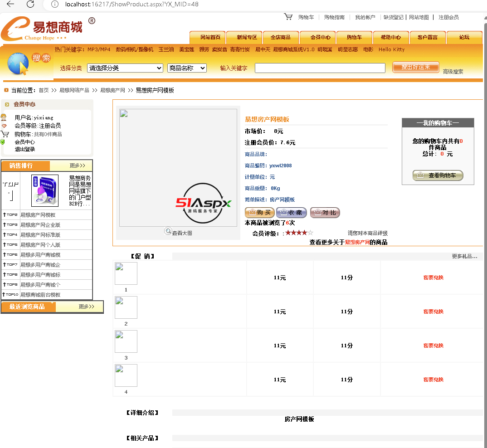Open the 会员中心 nav tab
The image size is (487, 448).
coord(317,38)
